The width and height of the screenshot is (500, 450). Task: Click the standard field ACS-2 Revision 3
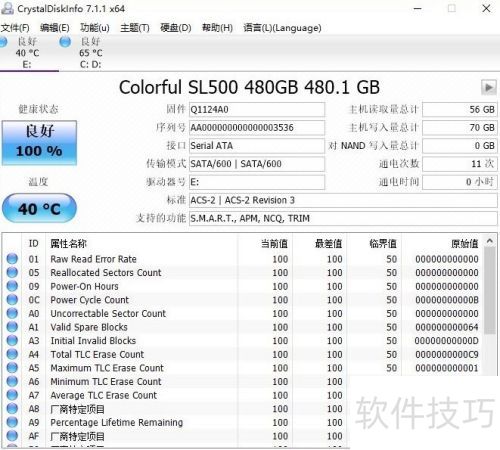pyautogui.click(x=343, y=200)
